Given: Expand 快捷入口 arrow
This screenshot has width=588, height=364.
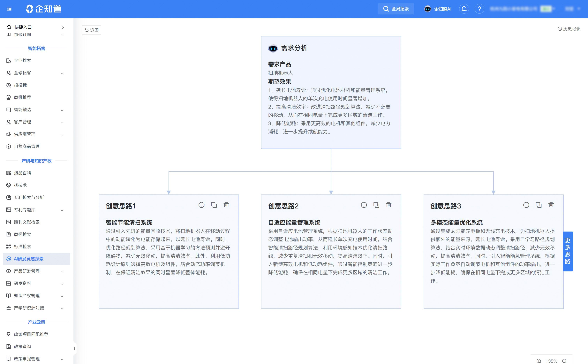Looking at the screenshot, I should coord(63,27).
